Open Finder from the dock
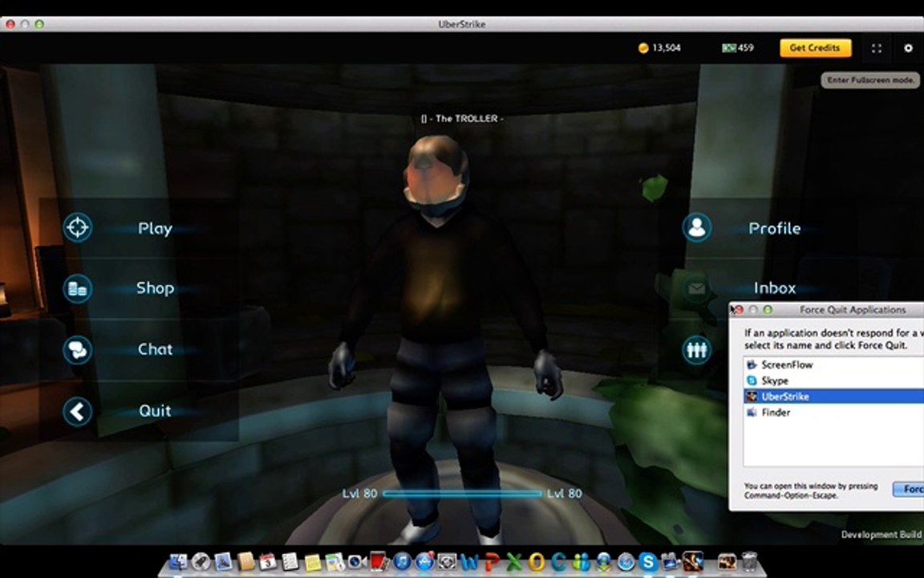Viewport: 924px width, 578px height. click(178, 561)
